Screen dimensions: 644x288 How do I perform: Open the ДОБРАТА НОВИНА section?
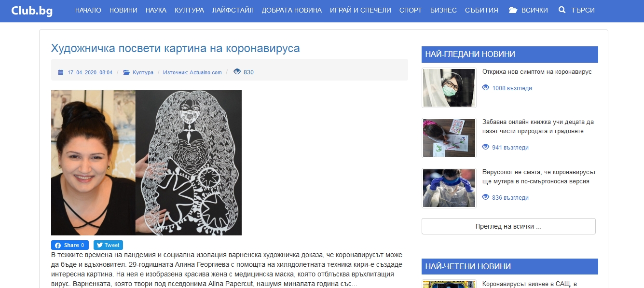291,10
